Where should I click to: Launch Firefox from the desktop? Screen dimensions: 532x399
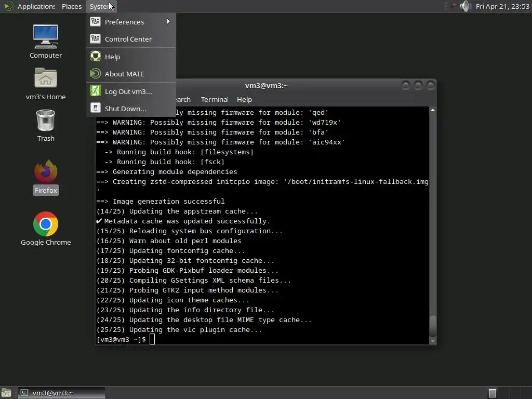[x=46, y=177]
